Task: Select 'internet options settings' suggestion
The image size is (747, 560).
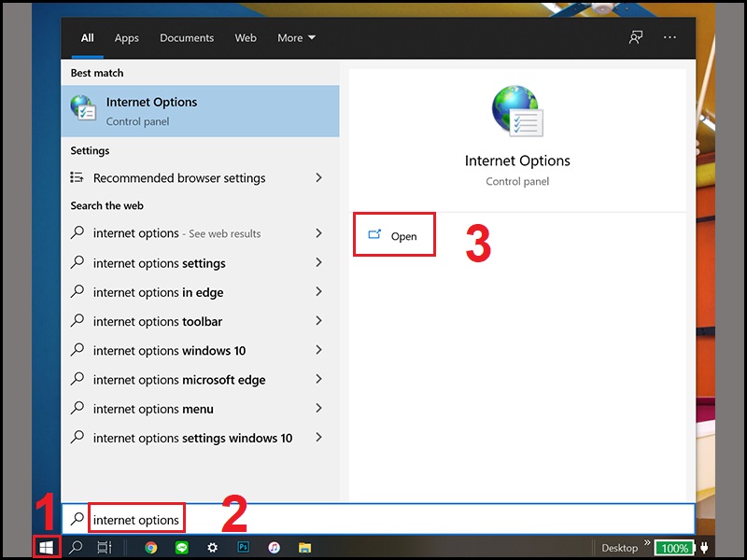Action: pos(160,263)
